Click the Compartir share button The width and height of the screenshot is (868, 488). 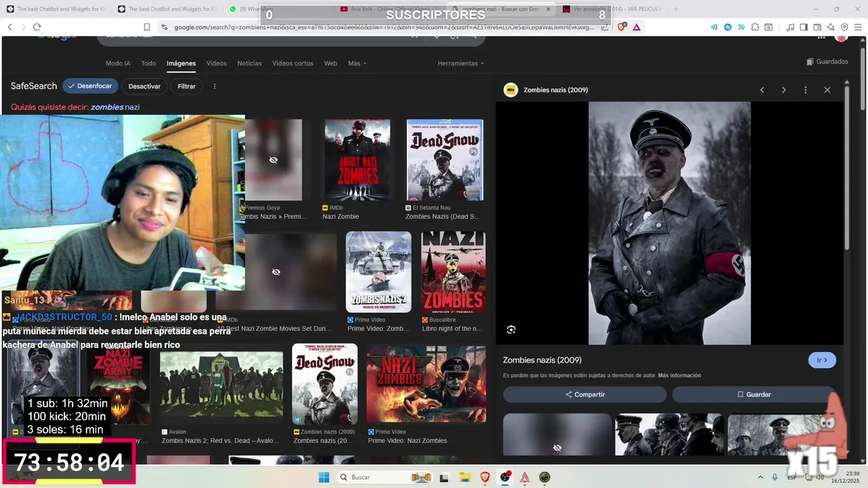(x=585, y=394)
